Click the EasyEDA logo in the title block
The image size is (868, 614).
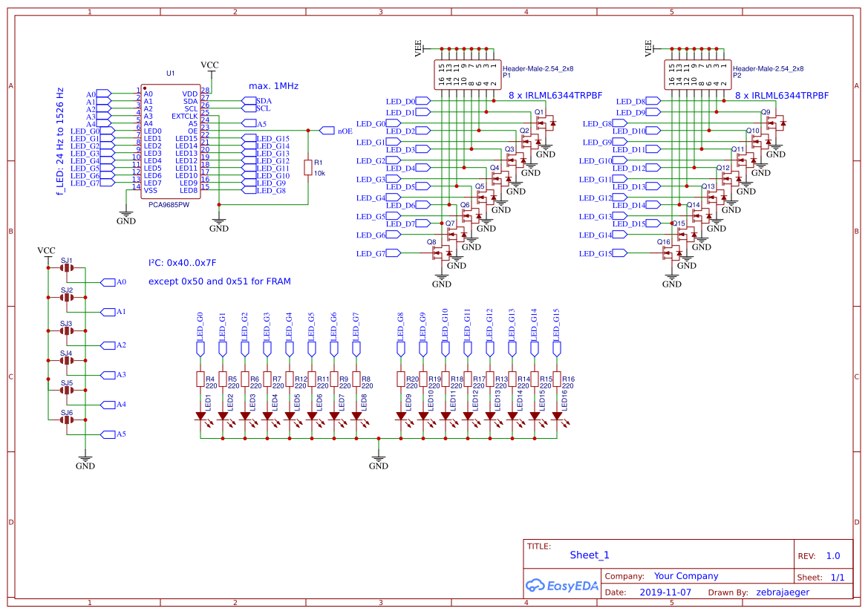[x=562, y=586]
